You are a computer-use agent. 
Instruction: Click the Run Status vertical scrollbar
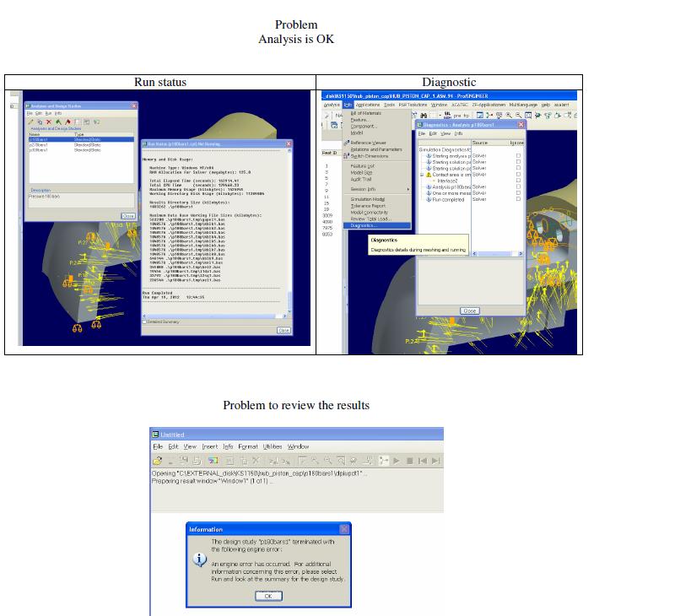click(x=289, y=230)
